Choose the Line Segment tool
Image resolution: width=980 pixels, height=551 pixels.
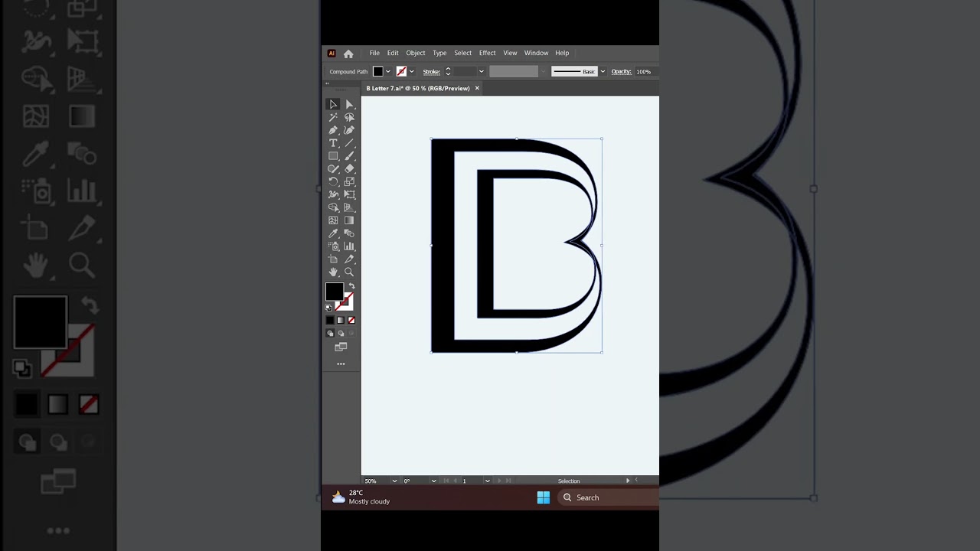point(349,143)
